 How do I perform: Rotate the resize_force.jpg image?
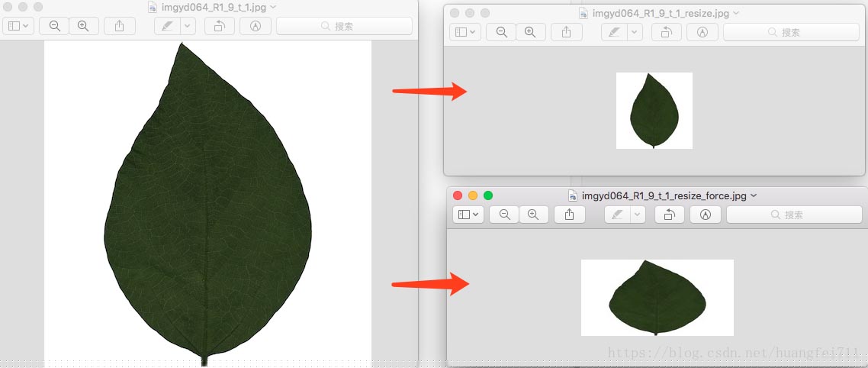pyautogui.click(x=669, y=215)
